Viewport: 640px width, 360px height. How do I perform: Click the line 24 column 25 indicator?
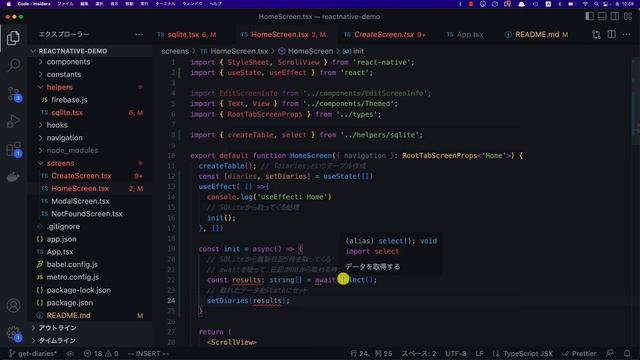tap(371, 353)
